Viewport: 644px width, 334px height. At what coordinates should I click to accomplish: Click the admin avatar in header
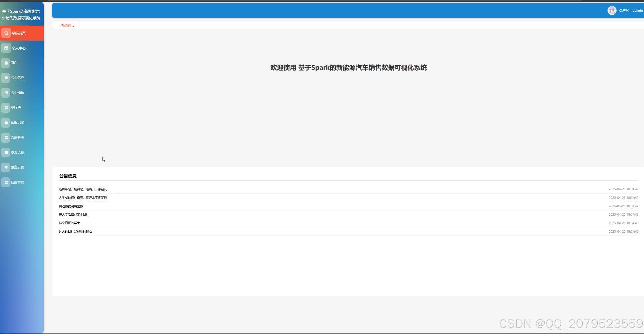pos(612,11)
